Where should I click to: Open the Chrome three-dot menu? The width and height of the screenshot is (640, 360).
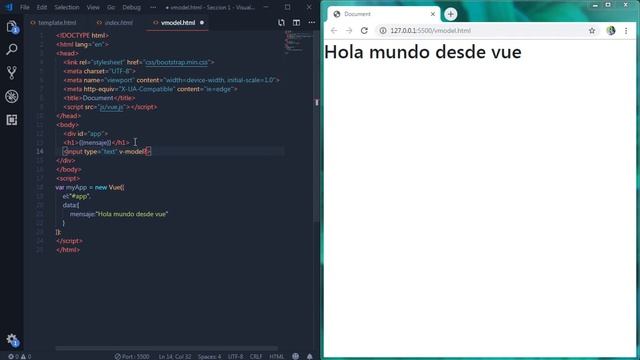pos(626,31)
